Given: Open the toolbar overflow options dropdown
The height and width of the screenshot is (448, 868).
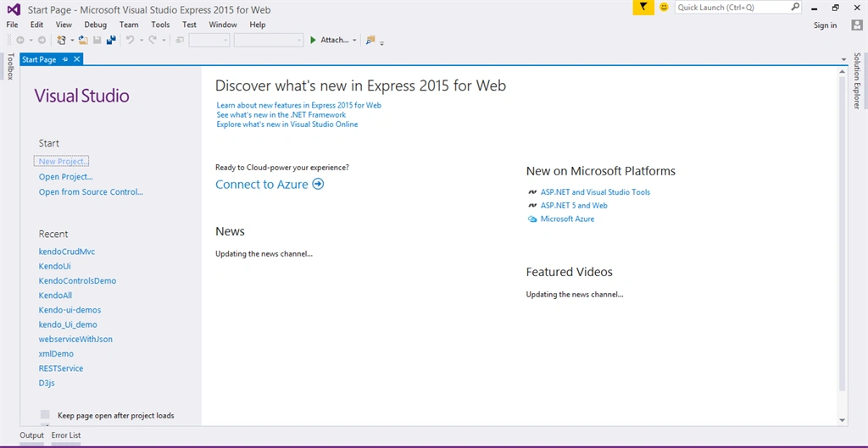Looking at the screenshot, I should click(382, 42).
